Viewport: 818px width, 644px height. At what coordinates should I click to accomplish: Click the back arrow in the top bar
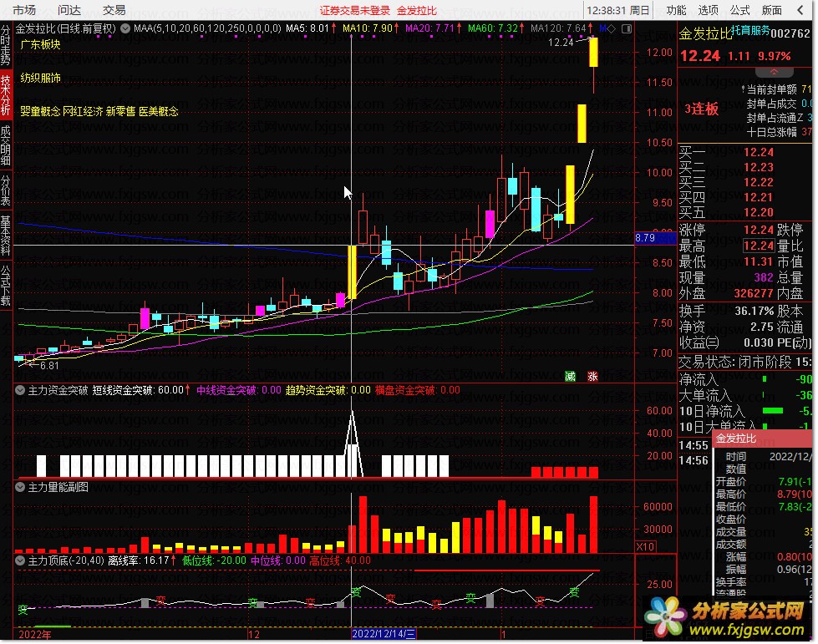pos(800,10)
